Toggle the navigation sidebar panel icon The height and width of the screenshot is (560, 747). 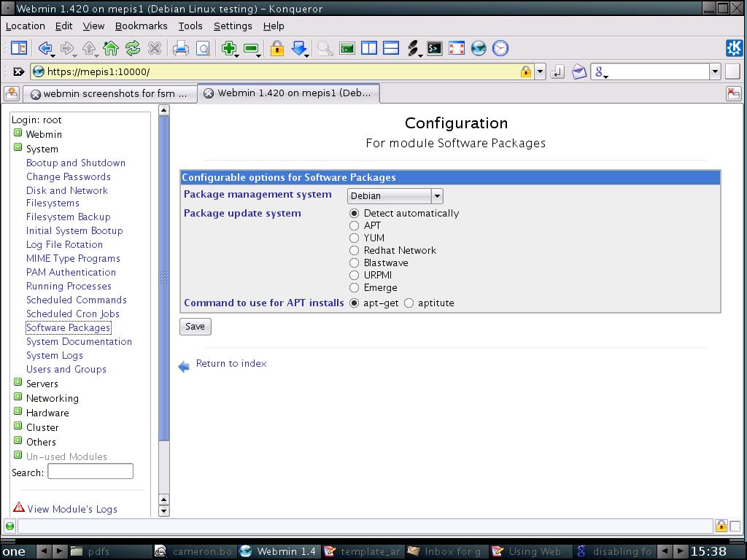pos(19,48)
